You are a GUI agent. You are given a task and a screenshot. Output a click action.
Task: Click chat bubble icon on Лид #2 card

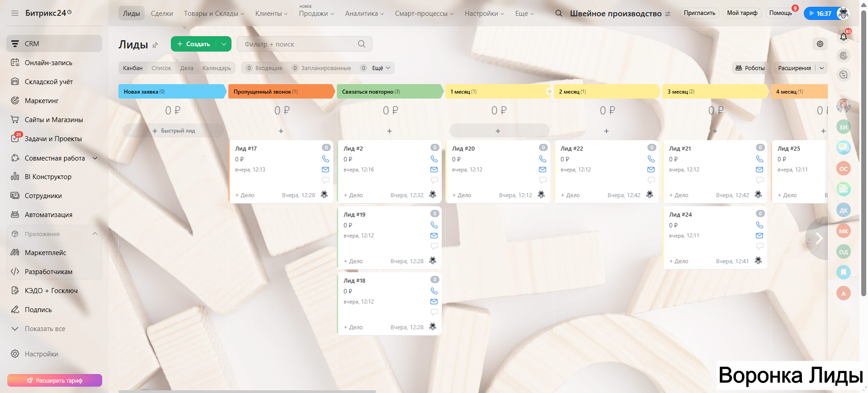click(x=434, y=180)
